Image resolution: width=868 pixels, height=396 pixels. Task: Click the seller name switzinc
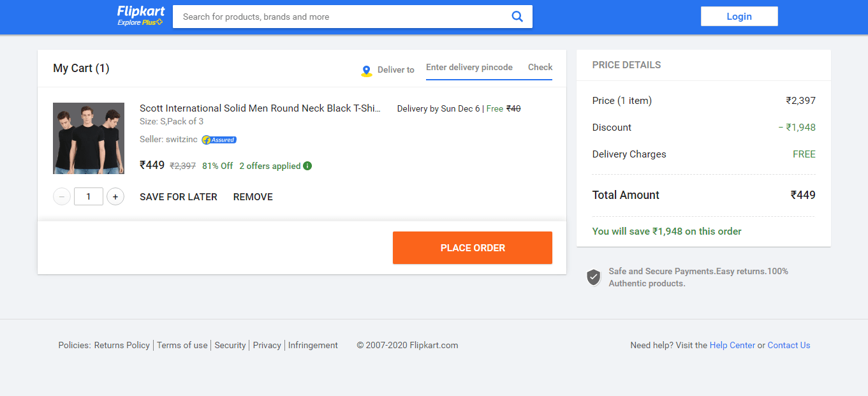click(182, 140)
